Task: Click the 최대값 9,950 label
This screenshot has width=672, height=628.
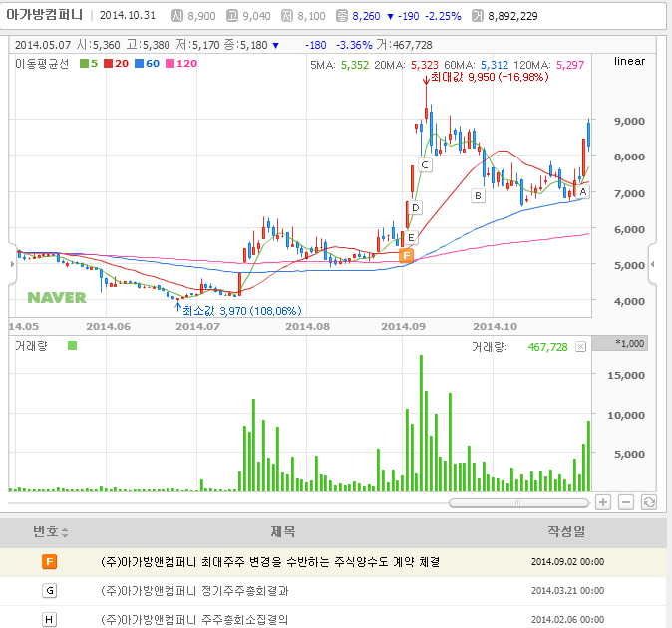Action: point(490,77)
